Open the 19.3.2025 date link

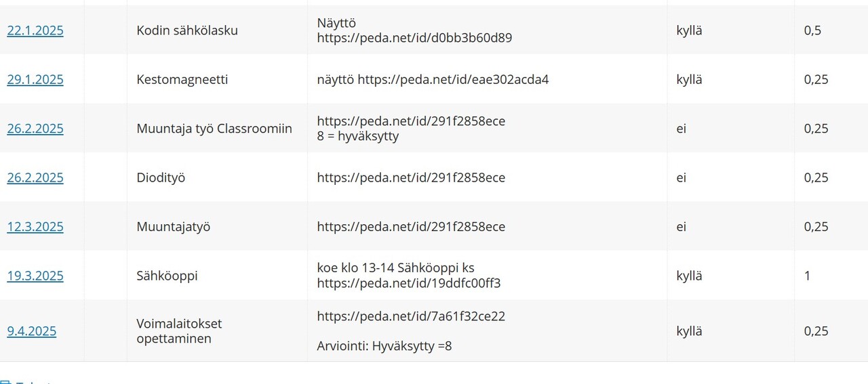(x=35, y=276)
